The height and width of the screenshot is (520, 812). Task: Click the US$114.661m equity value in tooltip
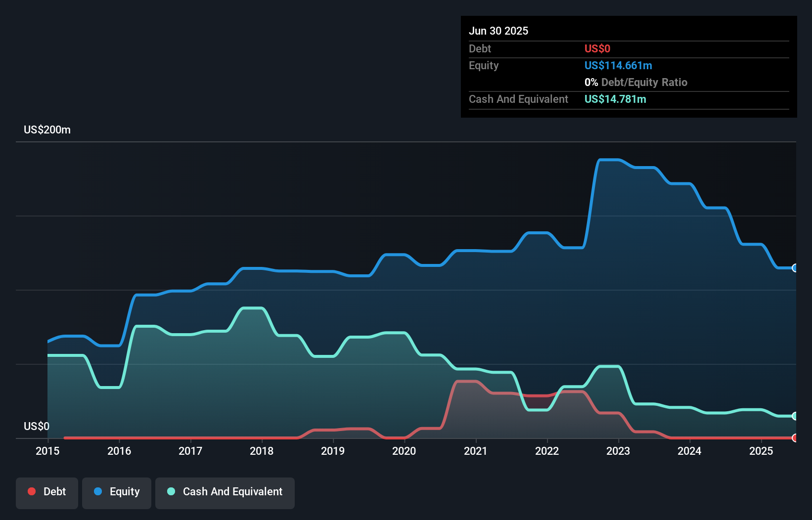tap(618, 65)
